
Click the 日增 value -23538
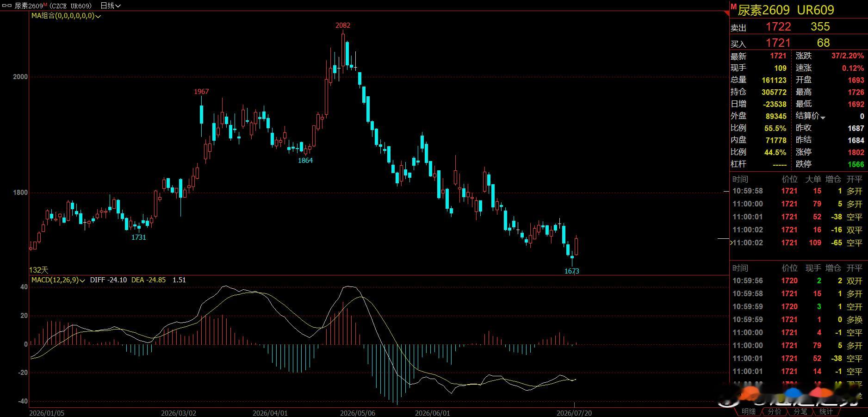(x=774, y=104)
